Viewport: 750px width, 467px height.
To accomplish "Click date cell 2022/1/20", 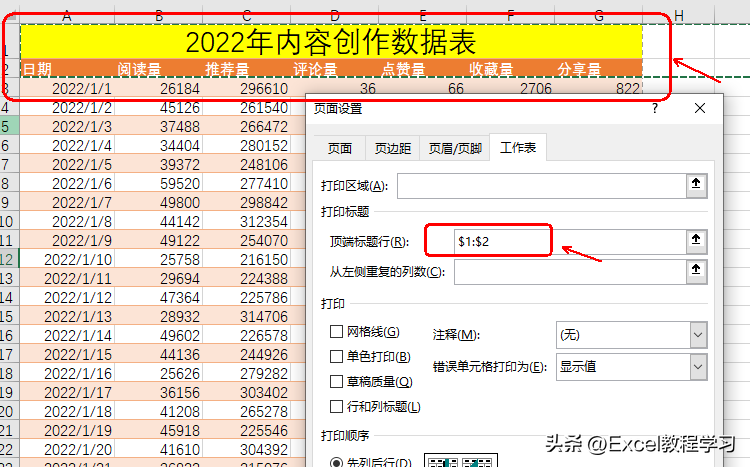I will (x=67, y=449).
